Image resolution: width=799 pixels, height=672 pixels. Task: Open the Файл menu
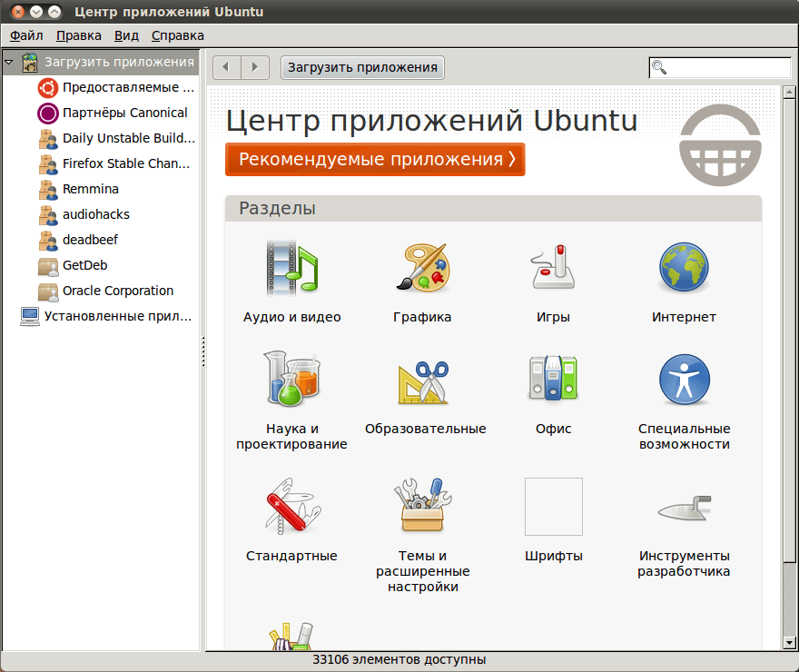coord(26,35)
